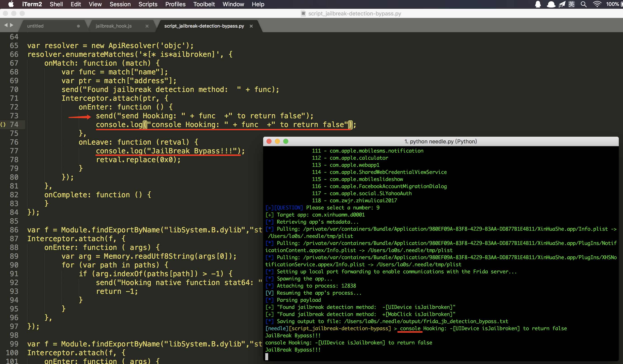
Task: Open Spotlight search magnifier icon
Action: 583,4
